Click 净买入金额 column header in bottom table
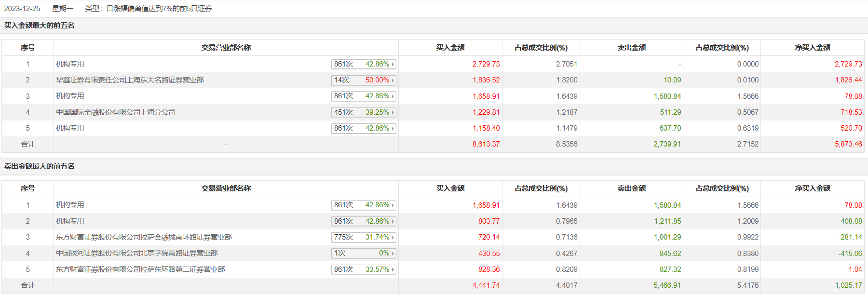Viewport: 868px width, 295px height. pyautogui.click(x=813, y=188)
